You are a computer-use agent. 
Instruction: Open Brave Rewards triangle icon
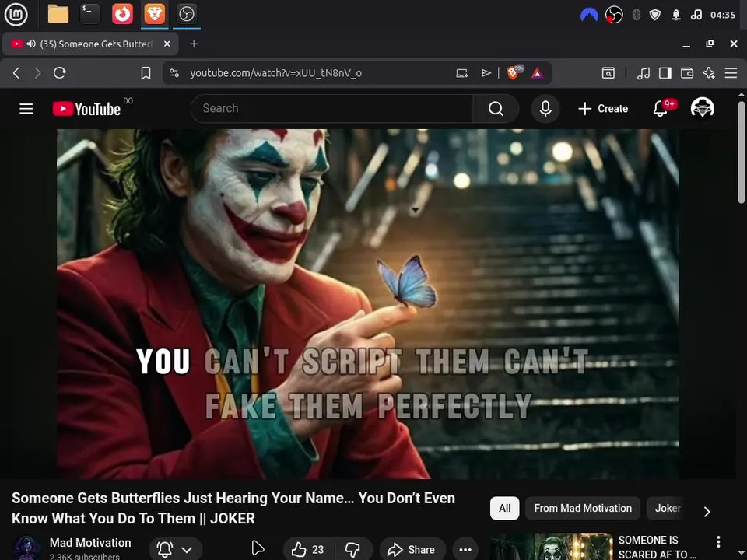coord(538,73)
